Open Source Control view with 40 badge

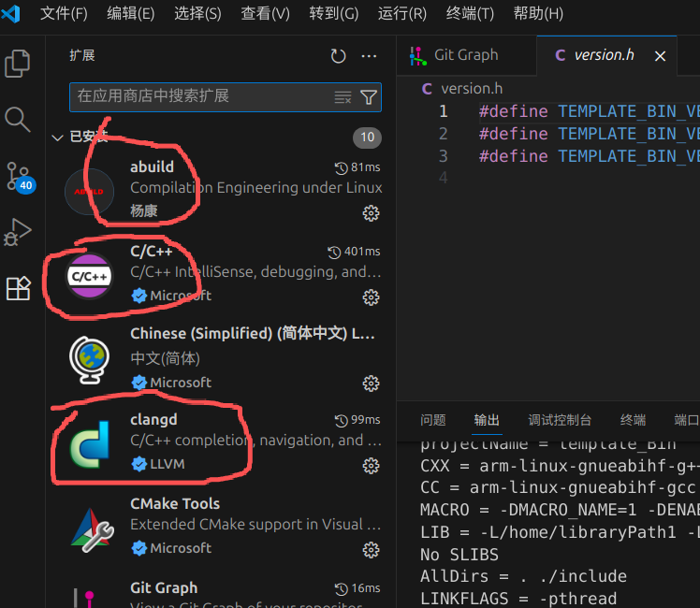(x=20, y=177)
